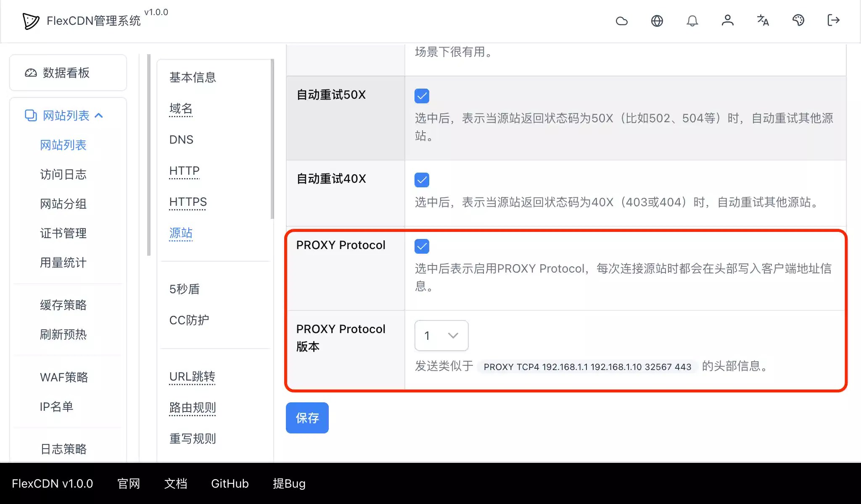Open the theme palette icon
The width and height of the screenshot is (861, 504).
click(x=798, y=20)
